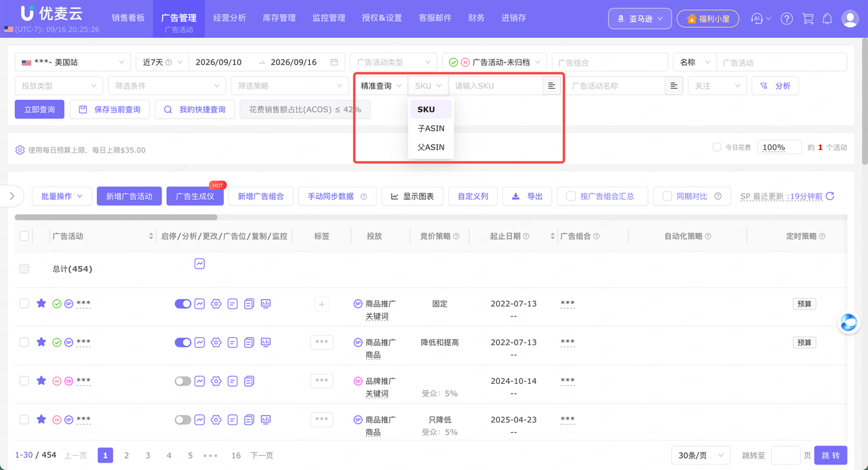Viewport: 868px width, 470px height.
Task: Open the 近7天 date preset dropdown
Action: (162, 62)
